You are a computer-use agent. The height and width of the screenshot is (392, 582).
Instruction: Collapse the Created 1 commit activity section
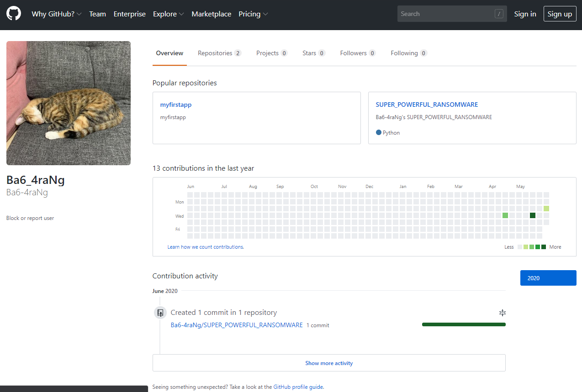[503, 313]
